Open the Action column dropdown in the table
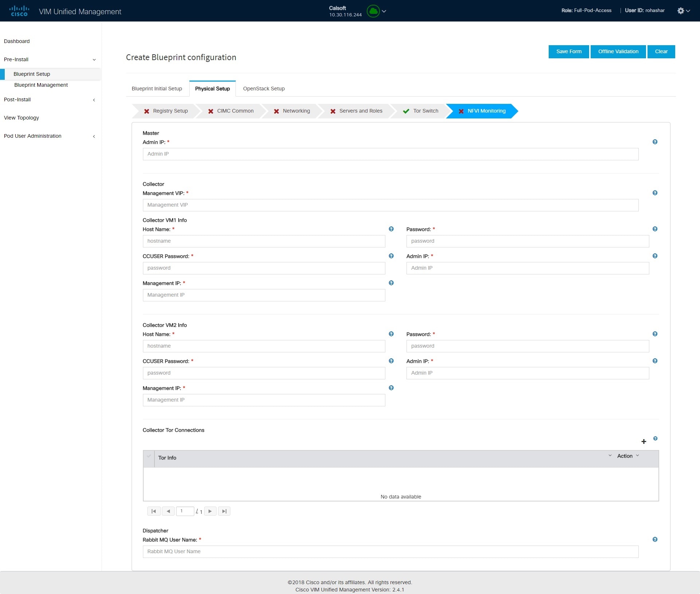Viewport: 700px width, 594px height. click(x=637, y=456)
